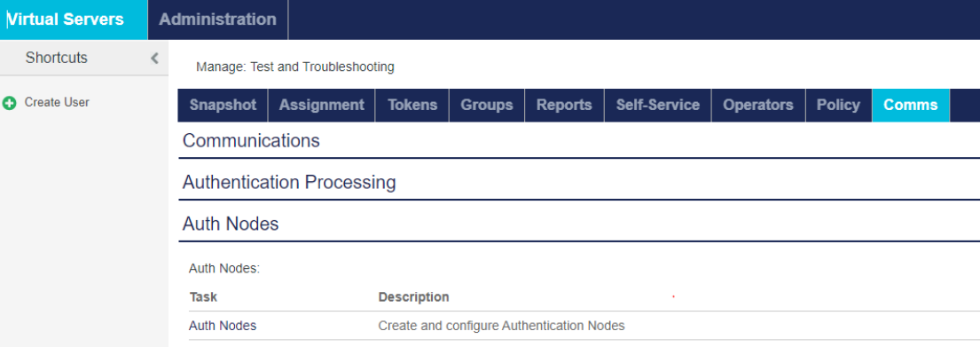Click the Shortcuts panel header
The height and width of the screenshot is (347, 980).
tap(83, 59)
